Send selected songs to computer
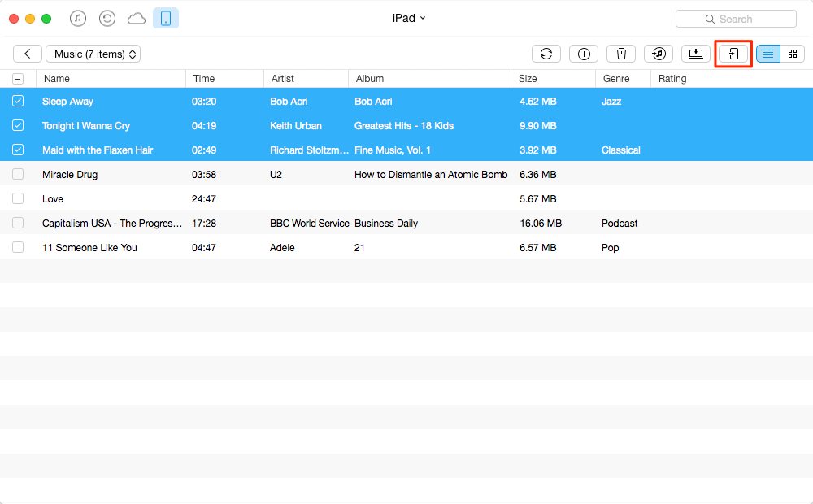 (696, 54)
